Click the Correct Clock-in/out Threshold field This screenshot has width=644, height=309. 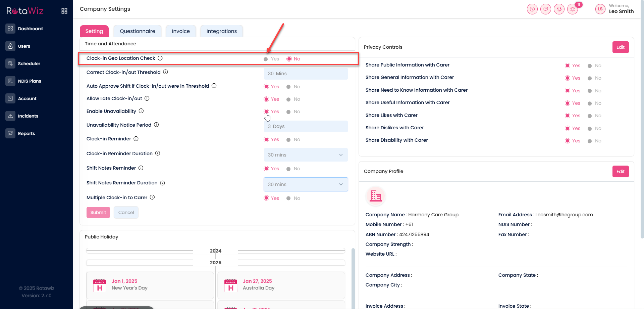(x=306, y=74)
